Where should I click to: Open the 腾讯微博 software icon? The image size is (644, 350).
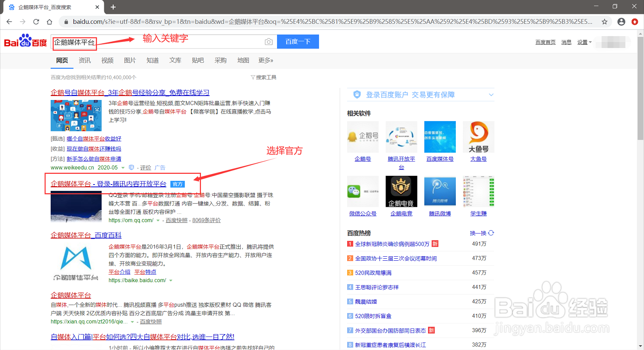(x=440, y=191)
